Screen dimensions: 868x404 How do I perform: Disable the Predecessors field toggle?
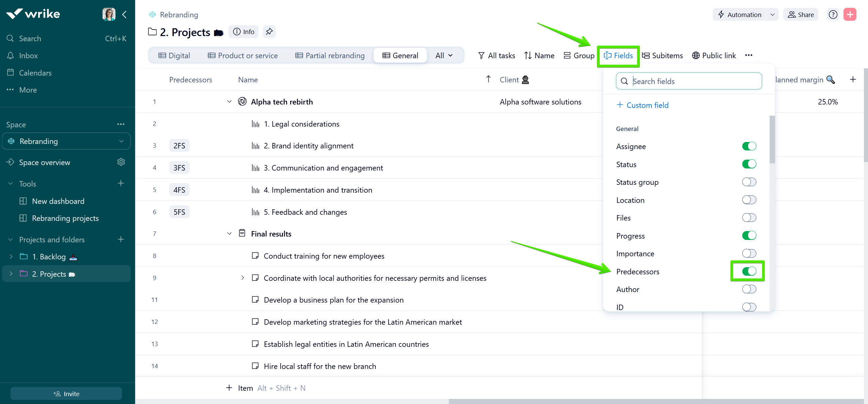coord(749,271)
